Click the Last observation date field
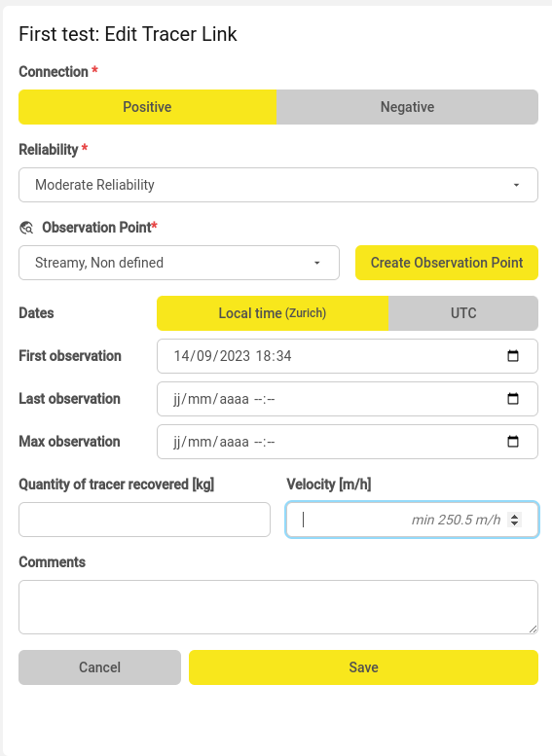The image size is (552, 756). (x=348, y=399)
